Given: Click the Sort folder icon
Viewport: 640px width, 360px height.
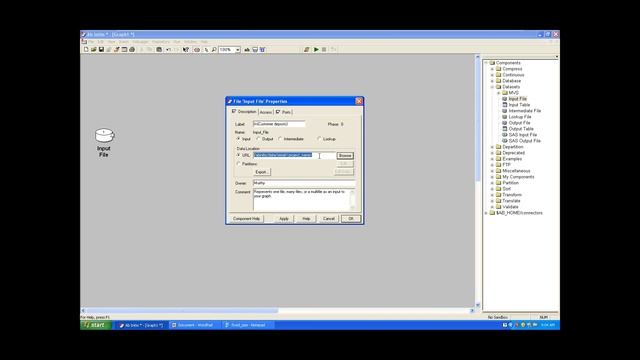Looking at the screenshot, I should 498,189.
